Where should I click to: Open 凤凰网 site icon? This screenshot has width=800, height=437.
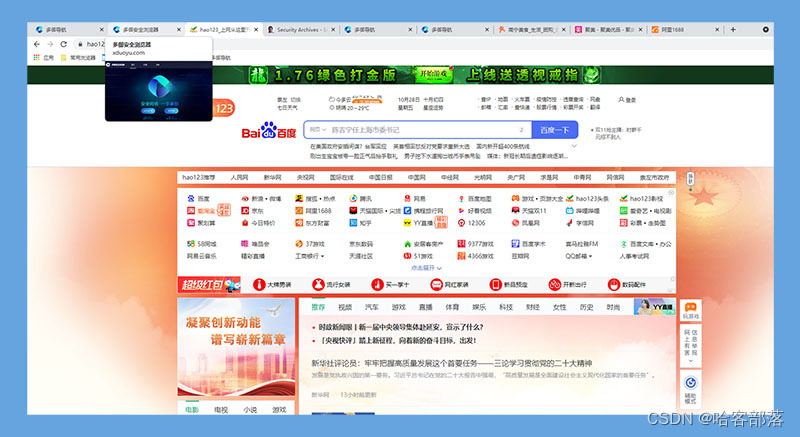click(515, 223)
